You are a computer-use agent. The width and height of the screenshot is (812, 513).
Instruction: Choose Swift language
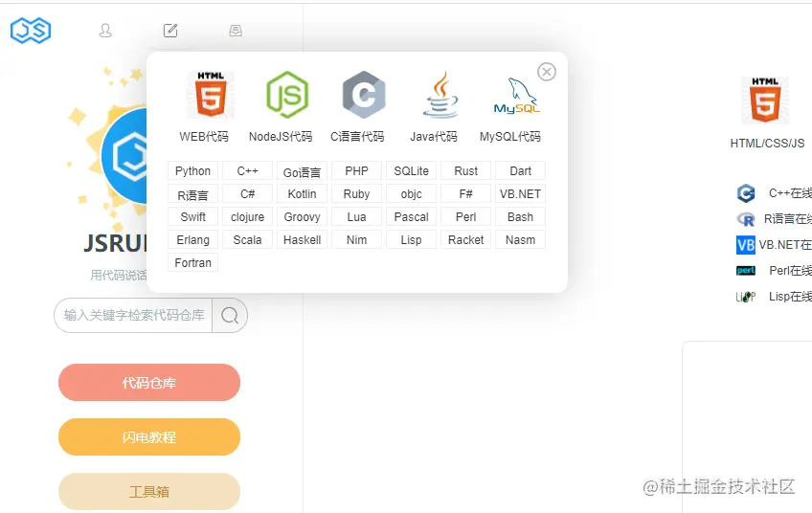(192, 217)
